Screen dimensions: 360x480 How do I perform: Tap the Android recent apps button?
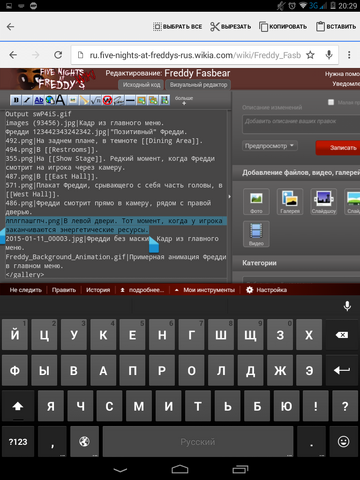(240, 469)
